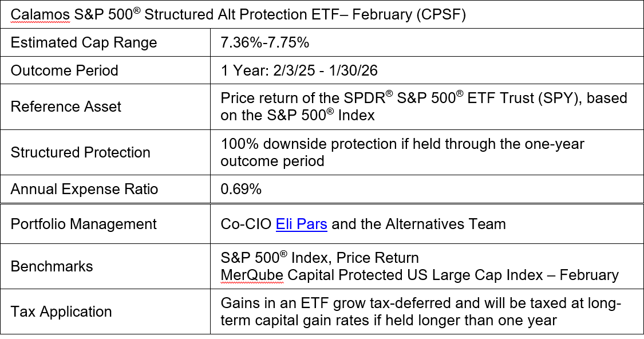
Task: Select the Structured Protection label cell
Action: [105, 152]
